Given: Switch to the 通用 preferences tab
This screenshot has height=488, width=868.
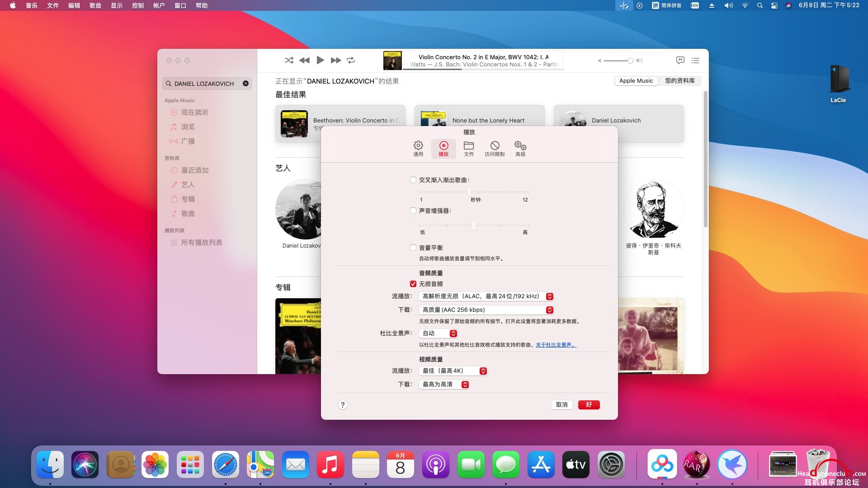Looking at the screenshot, I should tap(418, 149).
